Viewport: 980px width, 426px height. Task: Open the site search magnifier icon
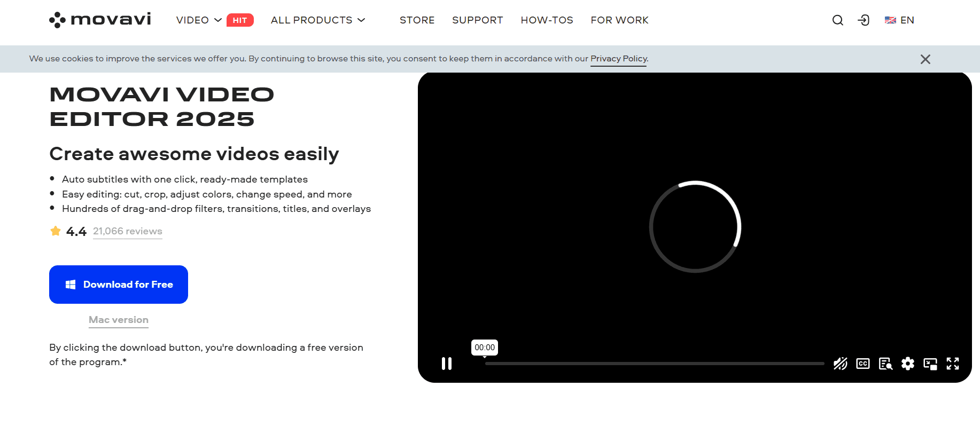(837, 20)
